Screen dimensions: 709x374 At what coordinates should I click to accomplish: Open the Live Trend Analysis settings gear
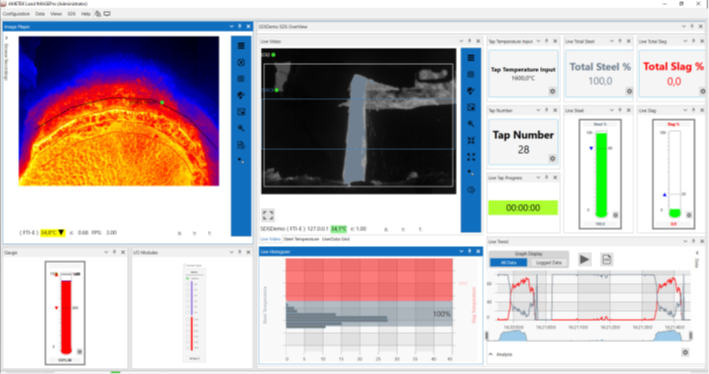click(x=685, y=352)
